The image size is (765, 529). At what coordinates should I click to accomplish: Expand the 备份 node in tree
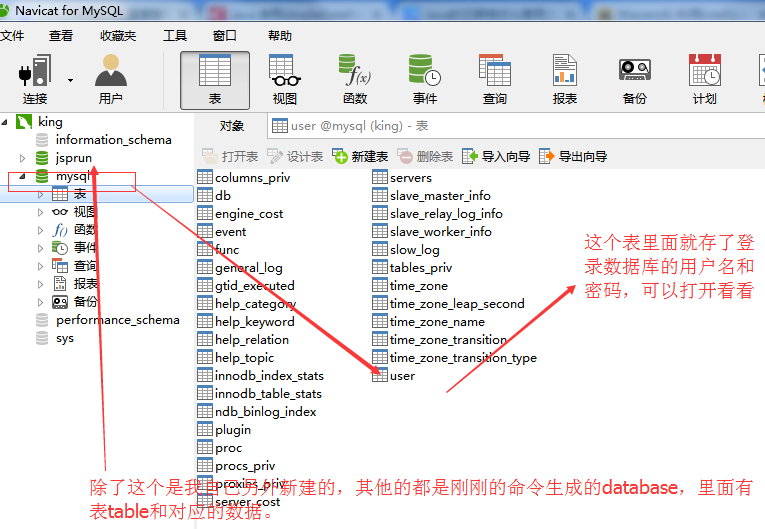40,302
